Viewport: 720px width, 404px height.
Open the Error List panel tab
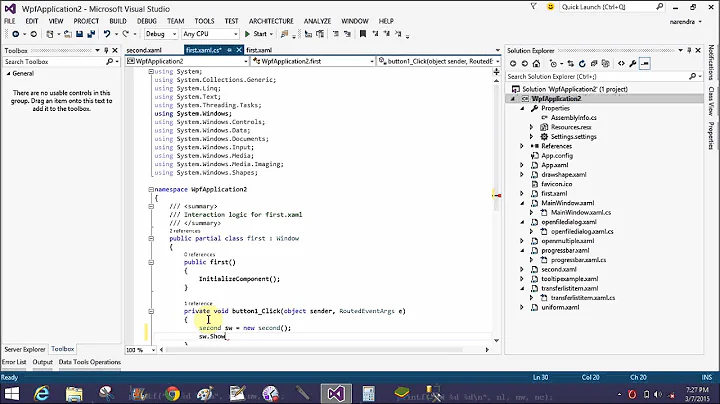[x=14, y=362]
